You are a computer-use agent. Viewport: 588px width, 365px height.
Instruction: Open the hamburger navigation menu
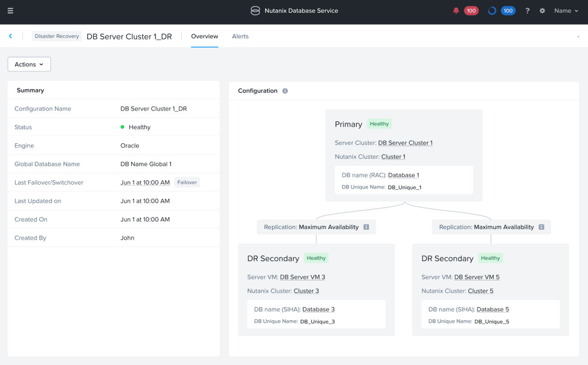(x=11, y=10)
